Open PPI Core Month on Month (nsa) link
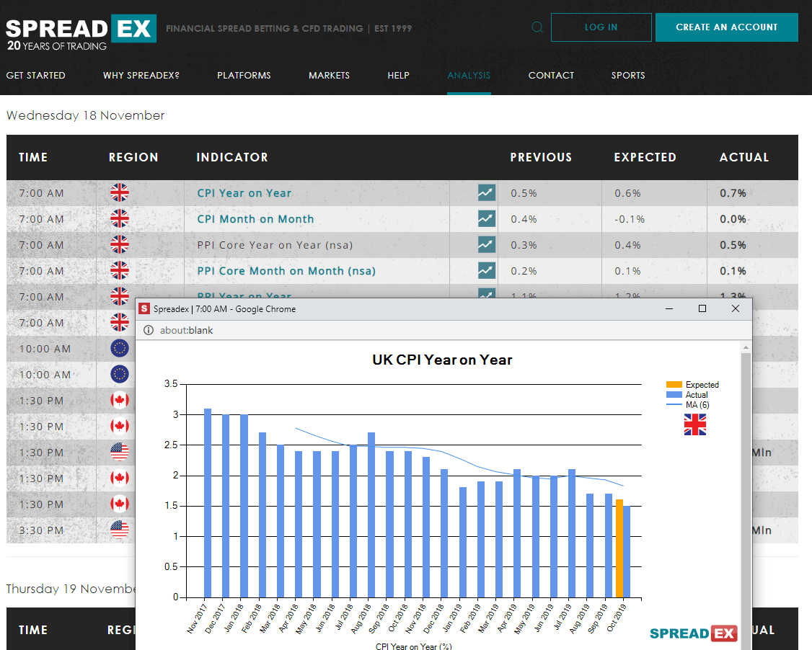The width and height of the screenshot is (812, 650). click(286, 271)
